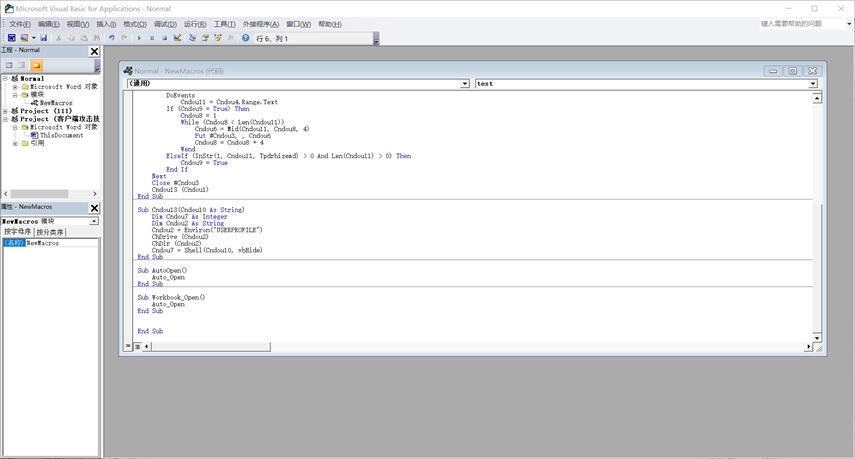Screen dimensions: 855x459
Task: Click the Reset (stop) toolbar icon
Action: click(165, 38)
